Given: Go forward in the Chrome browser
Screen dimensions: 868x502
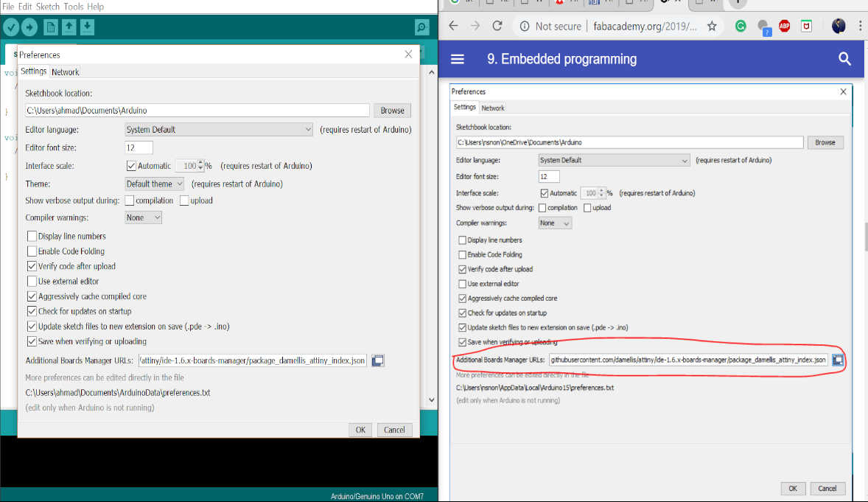Looking at the screenshot, I should coord(475,26).
